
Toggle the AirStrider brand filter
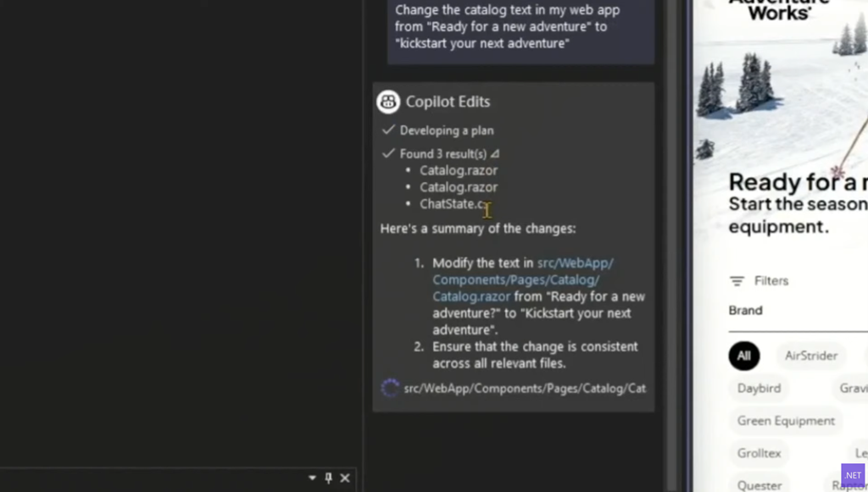tap(811, 356)
